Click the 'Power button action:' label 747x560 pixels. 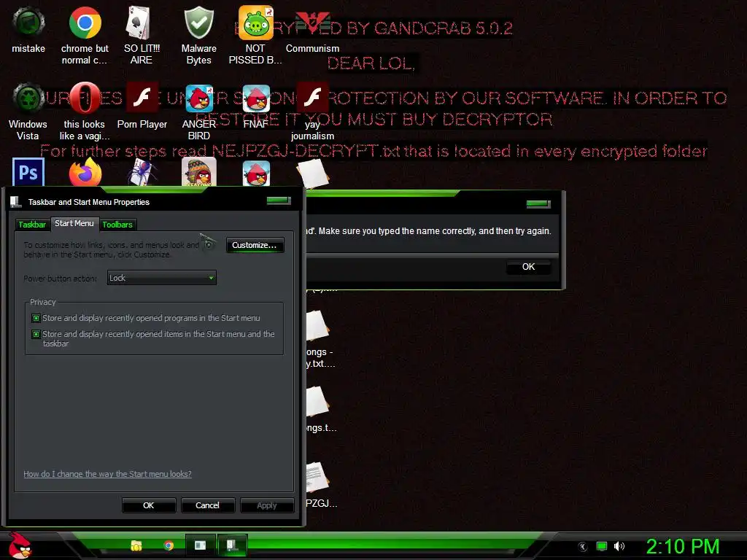point(60,279)
